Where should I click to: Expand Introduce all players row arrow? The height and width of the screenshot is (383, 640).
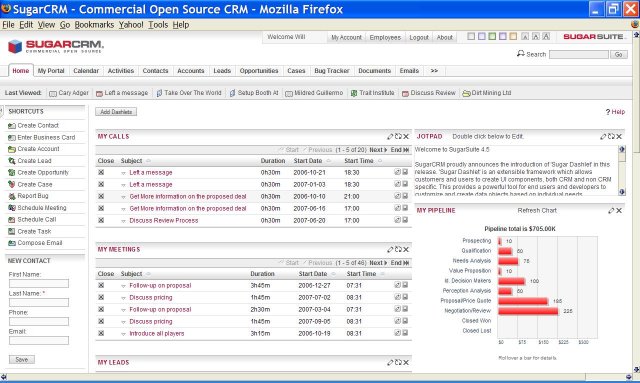coord(123,334)
